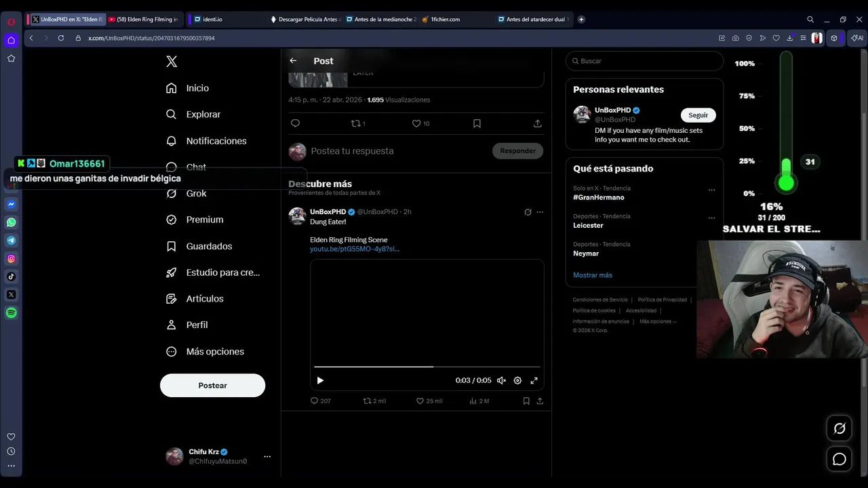Click the Buscar search field
This screenshot has height=488, width=868.
coord(644,61)
